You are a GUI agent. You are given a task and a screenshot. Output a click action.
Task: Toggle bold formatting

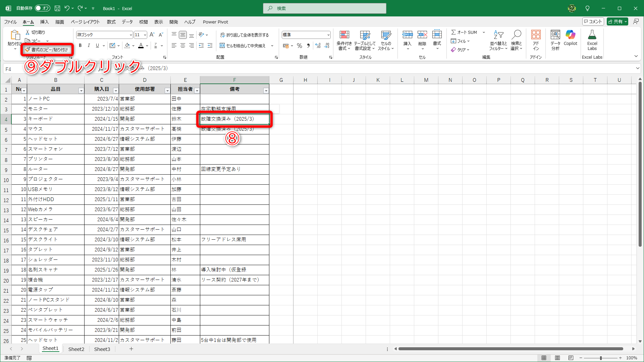coord(80,46)
